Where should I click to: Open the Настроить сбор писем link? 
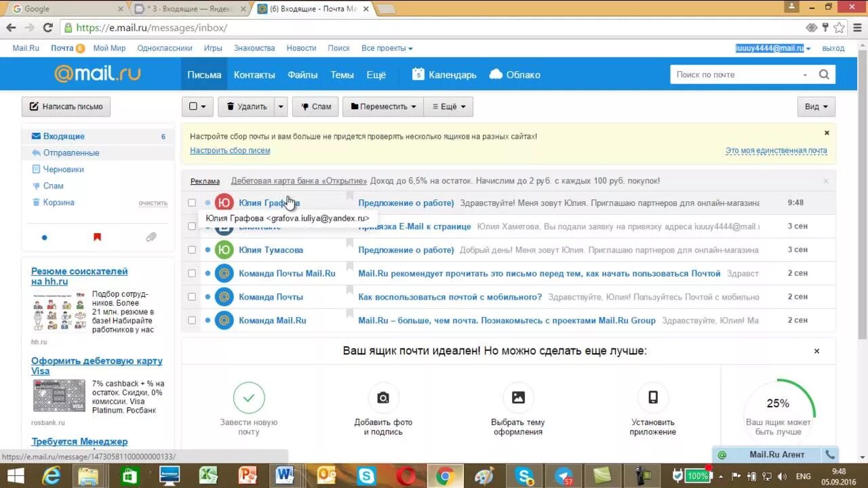230,150
